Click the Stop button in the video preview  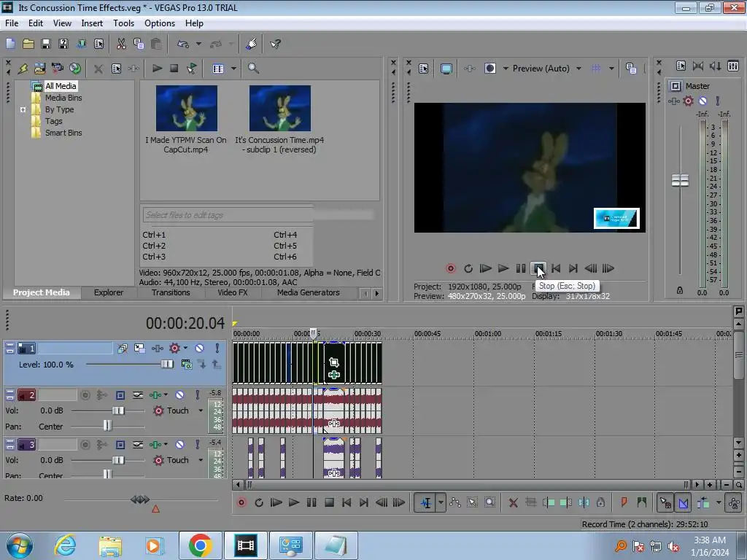click(x=538, y=268)
